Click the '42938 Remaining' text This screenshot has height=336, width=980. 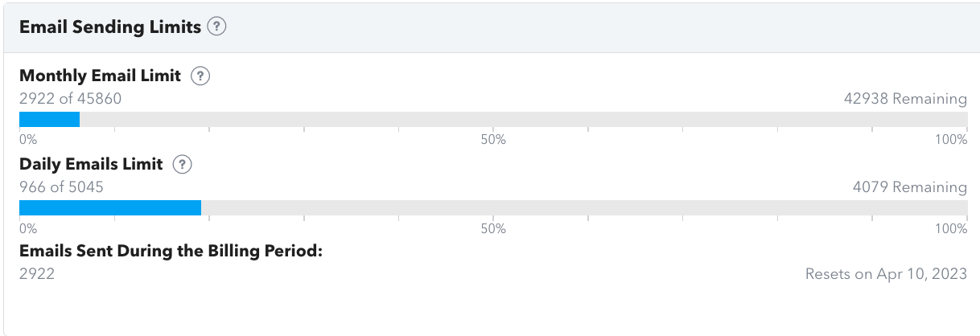pos(905,99)
